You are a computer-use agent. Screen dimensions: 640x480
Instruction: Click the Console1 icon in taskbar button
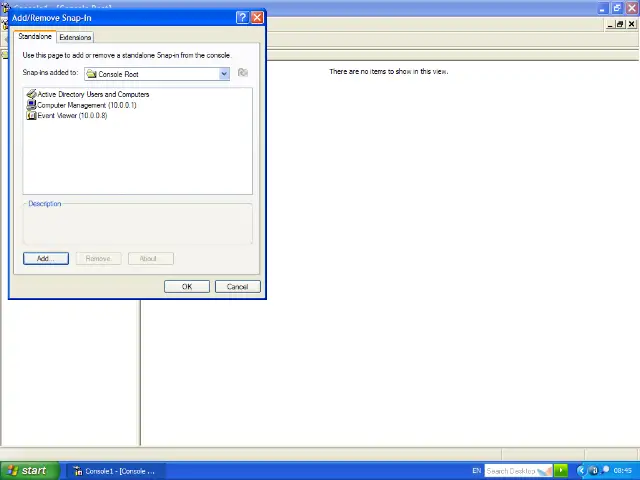point(78,471)
